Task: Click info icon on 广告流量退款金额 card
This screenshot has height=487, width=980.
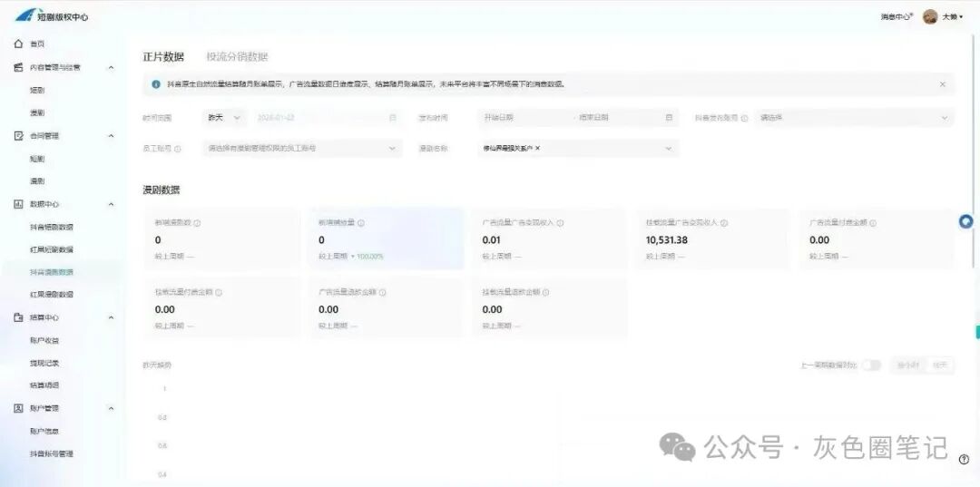Action: 383,292
